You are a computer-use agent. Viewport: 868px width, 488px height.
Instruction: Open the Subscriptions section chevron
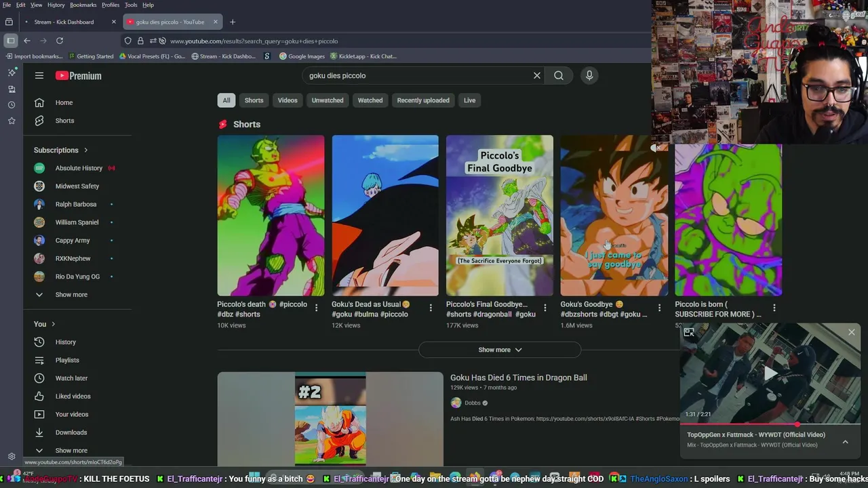(85, 150)
